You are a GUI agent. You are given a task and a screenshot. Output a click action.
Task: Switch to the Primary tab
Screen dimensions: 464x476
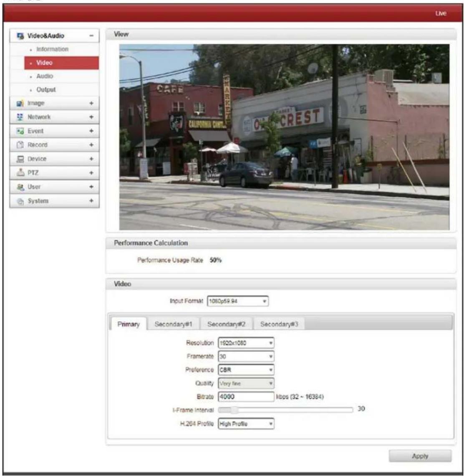(x=129, y=324)
